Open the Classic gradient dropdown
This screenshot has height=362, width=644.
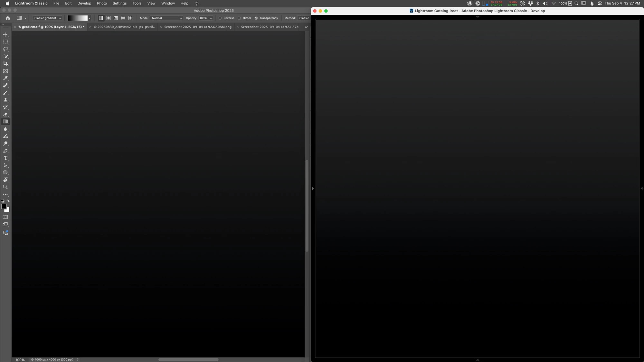tap(47, 18)
